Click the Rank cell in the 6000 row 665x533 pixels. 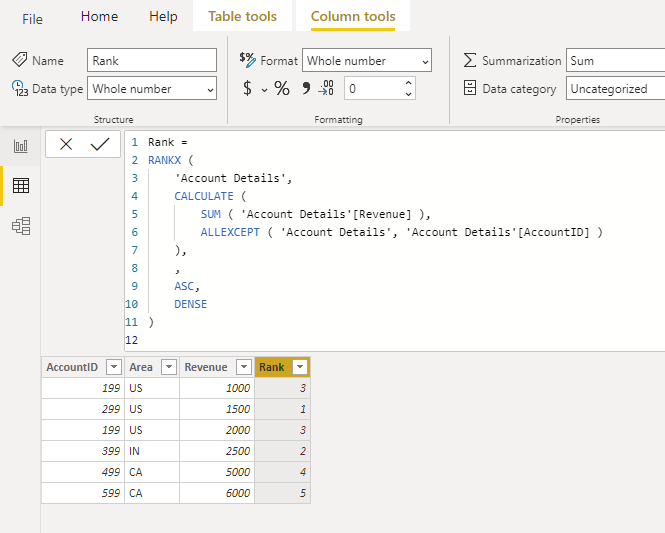tap(282, 493)
